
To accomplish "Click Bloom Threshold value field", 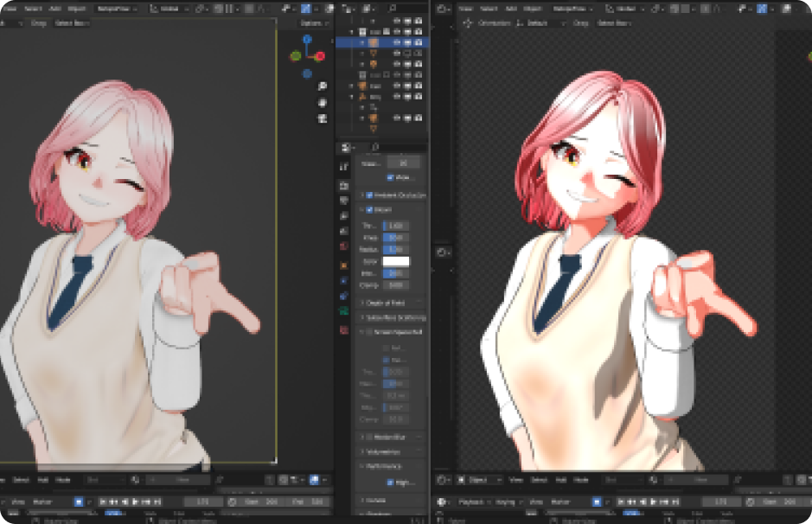I will point(396,226).
